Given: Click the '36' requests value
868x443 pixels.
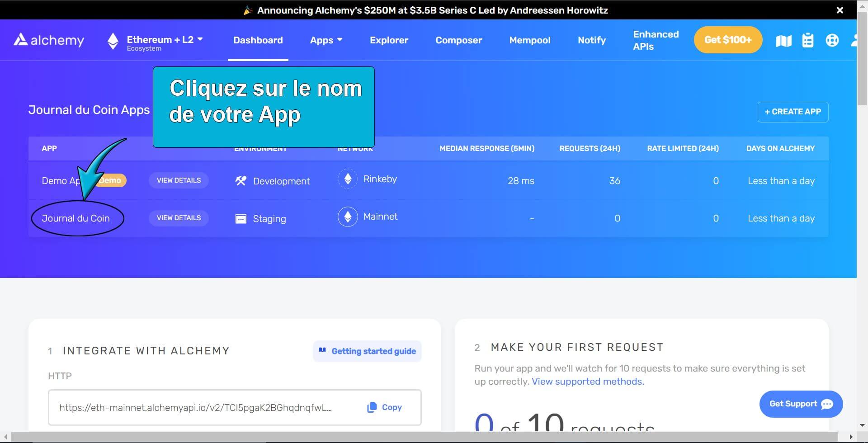Looking at the screenshot, I should 614,181.
